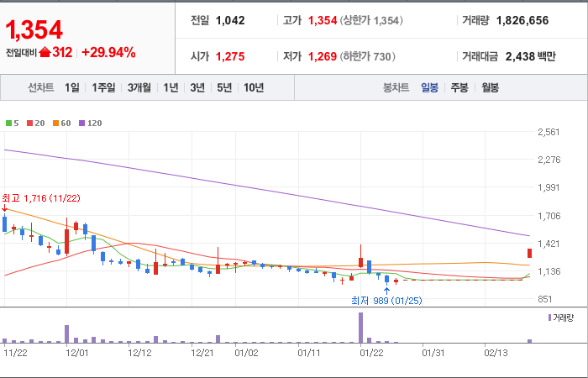This screenshot has width=588, height=378.
Task: Switch to 주봉 weekly candle chart
Action: coord(459,87)
